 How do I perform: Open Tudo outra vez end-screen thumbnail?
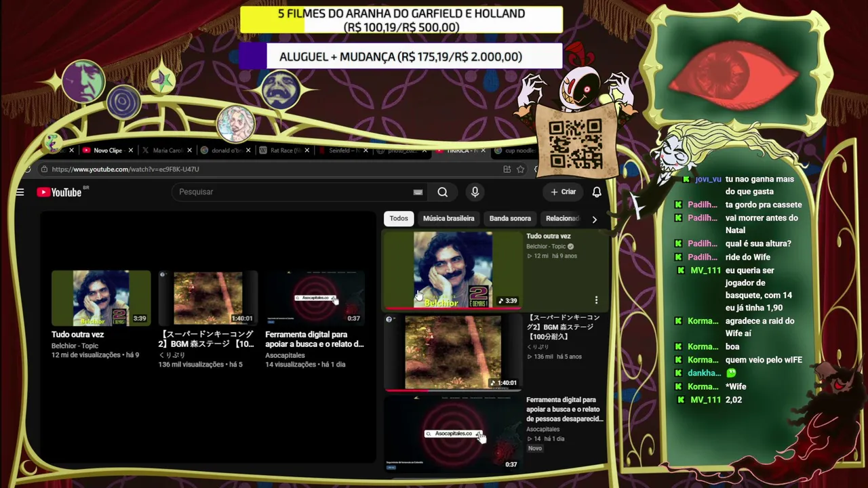click(101, 298)
